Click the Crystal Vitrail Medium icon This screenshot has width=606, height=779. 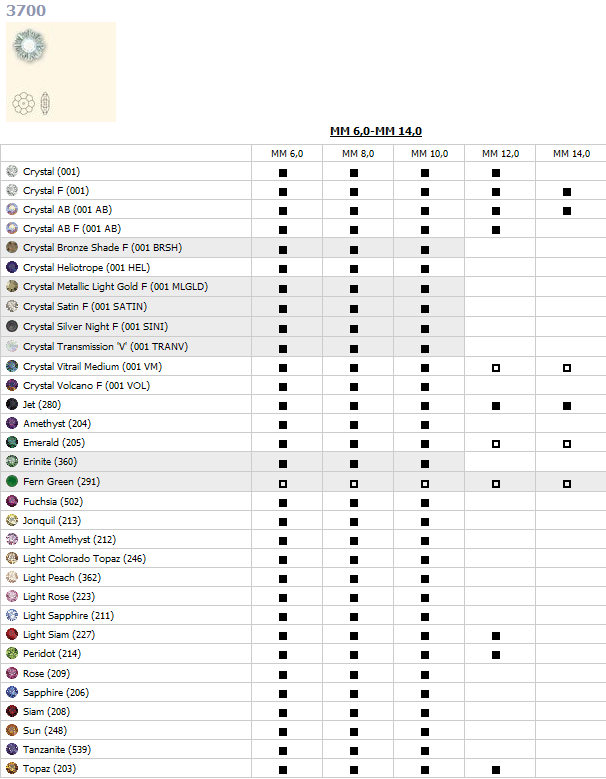point(12,366)
